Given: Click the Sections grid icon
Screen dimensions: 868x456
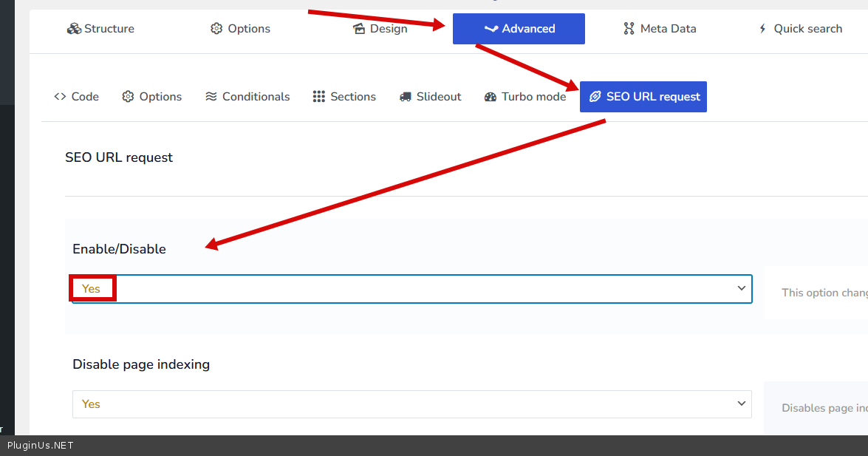Looking at the screenshot, I should point(319,97).
